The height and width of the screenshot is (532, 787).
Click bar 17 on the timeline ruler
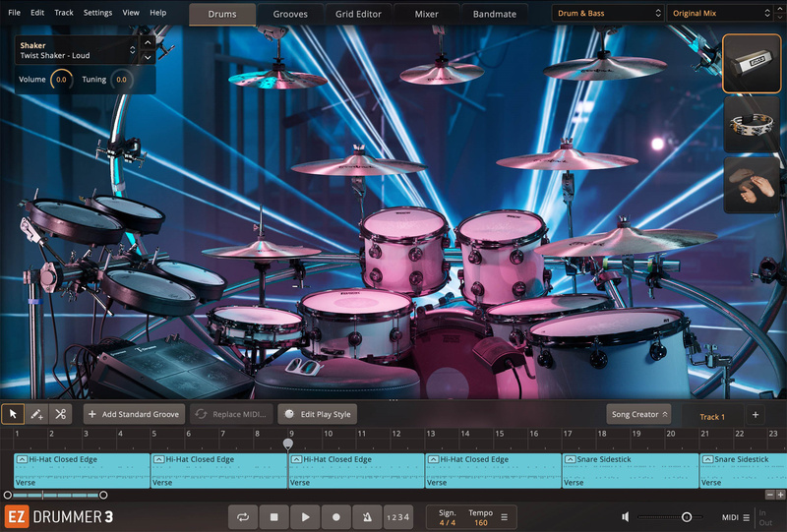[568, 434]
